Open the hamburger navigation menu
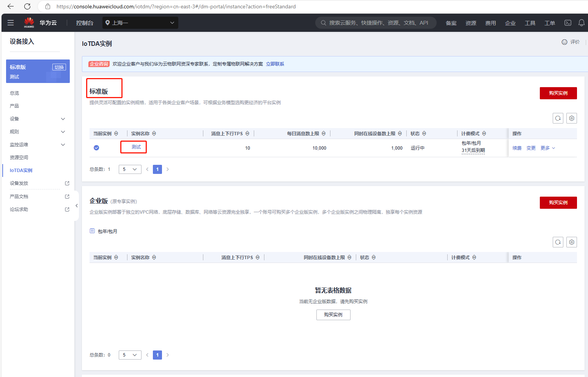588x377 pixels. 11,23
